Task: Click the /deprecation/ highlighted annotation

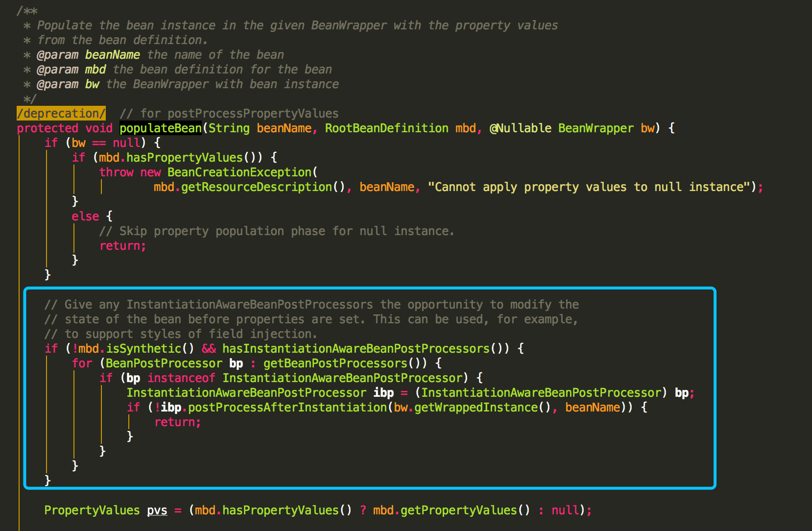Action: pyautogui.click(x=61, y=114)
